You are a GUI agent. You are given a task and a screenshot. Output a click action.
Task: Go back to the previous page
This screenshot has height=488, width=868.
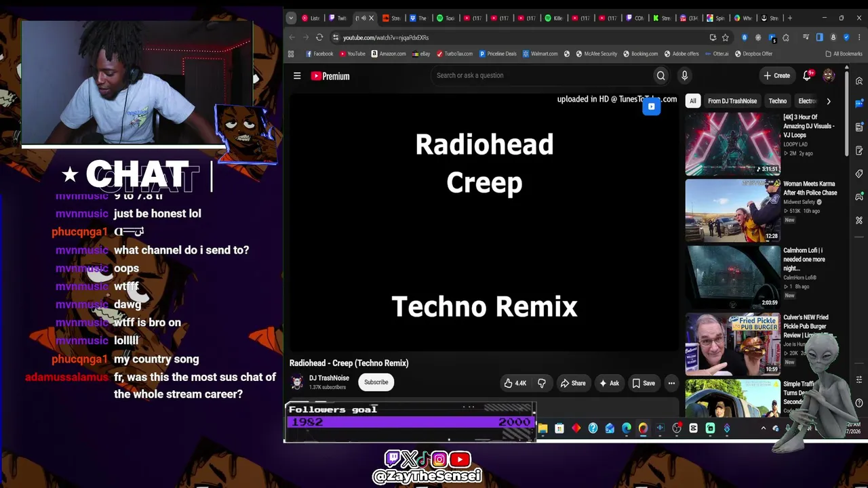click(x=292, y=37)
